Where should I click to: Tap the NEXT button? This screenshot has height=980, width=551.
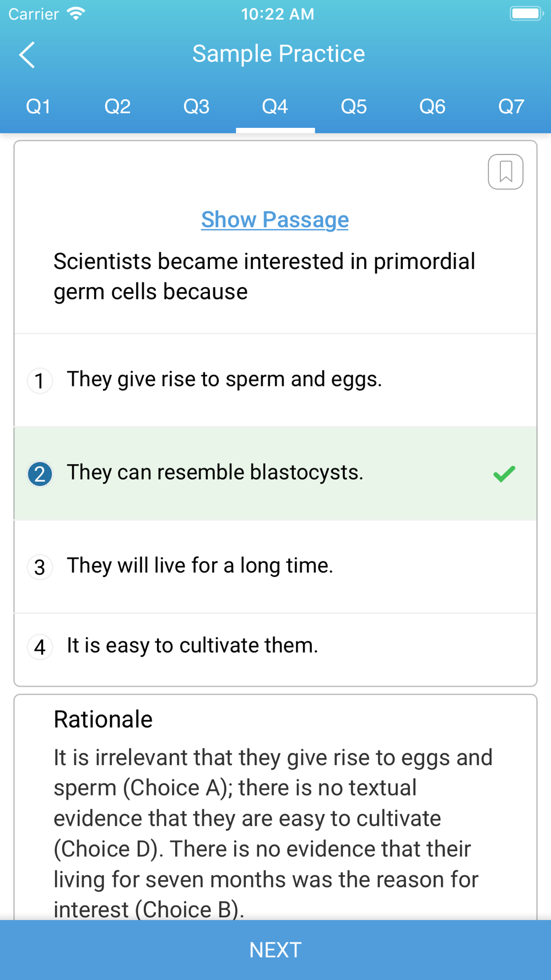[275, 950]
